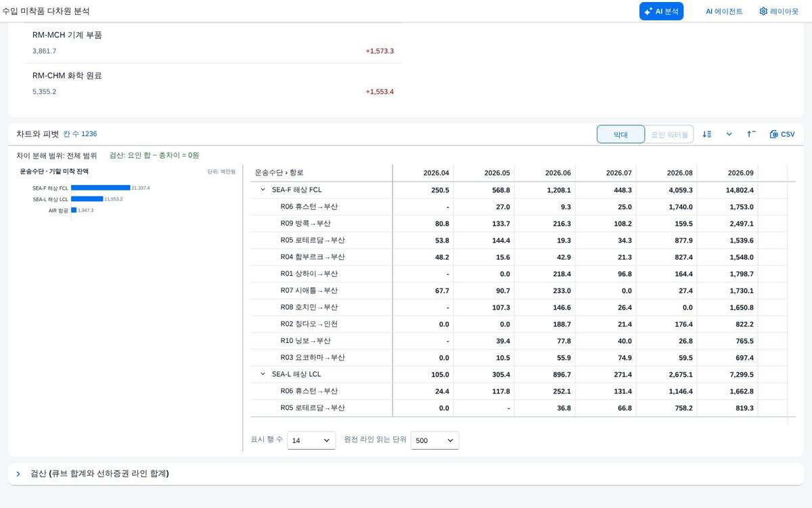Open the 레이아웃 gear settings
The height and width of the screenshot is (508, 812).
[779, 12]
